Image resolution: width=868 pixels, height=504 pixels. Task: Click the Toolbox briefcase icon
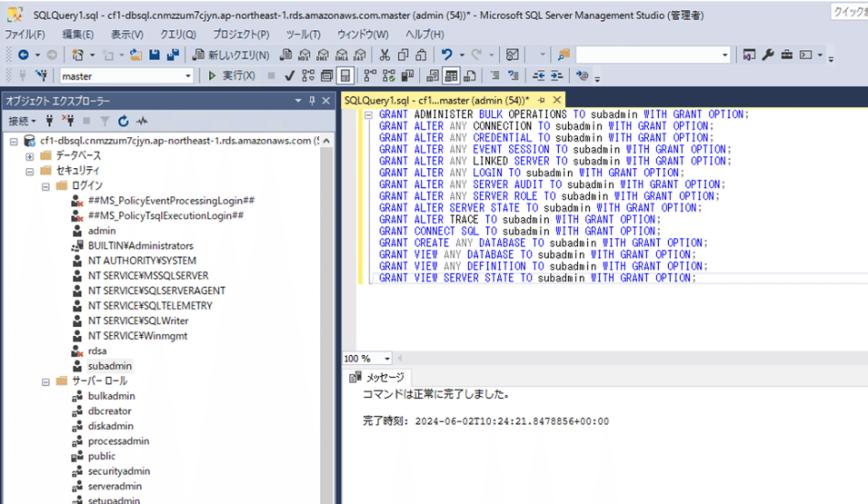786,54
